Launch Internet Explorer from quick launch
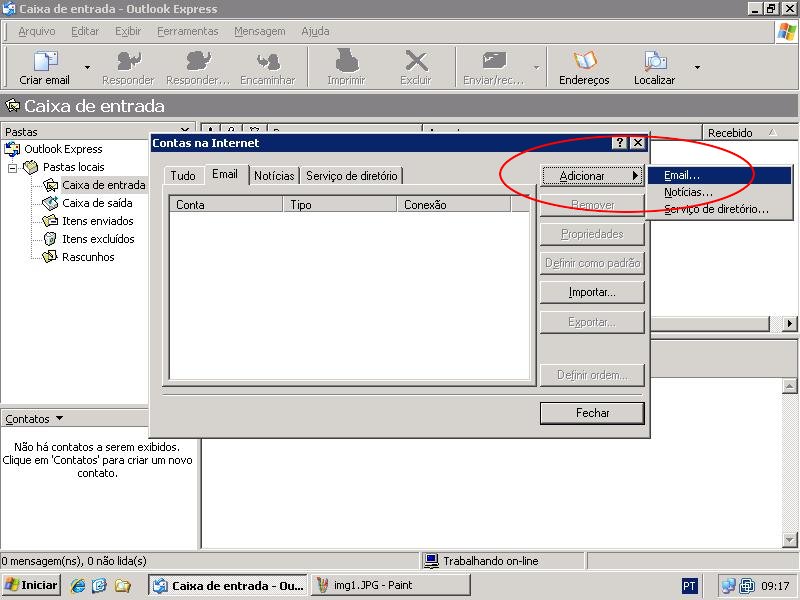Viewport: 800px width, 600px height. pyautogui.click(x=78, y=585)
